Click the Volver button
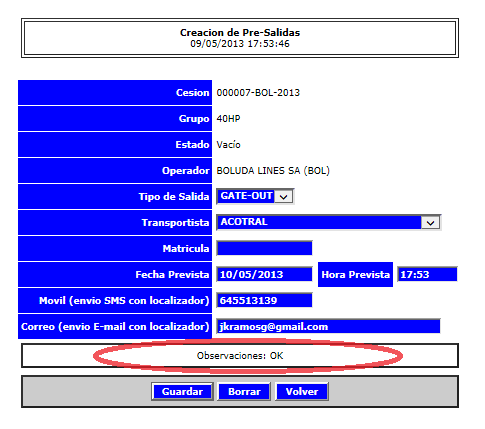Viewport: 485px width, 429px height. [302, 392]
